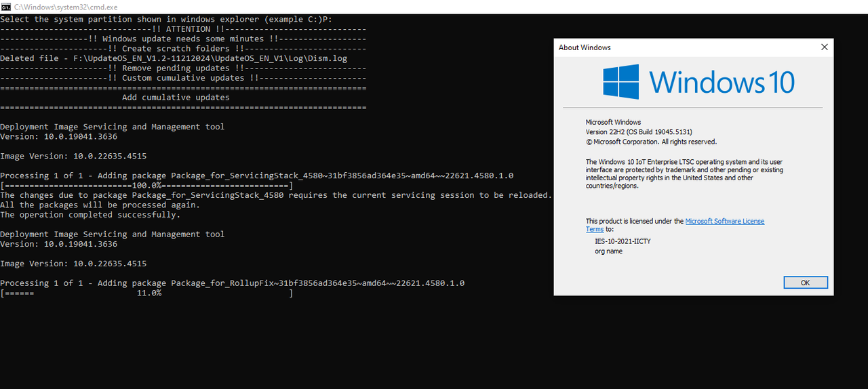Click the Microsoft Corporation copyright line

(x=651, y=142)
